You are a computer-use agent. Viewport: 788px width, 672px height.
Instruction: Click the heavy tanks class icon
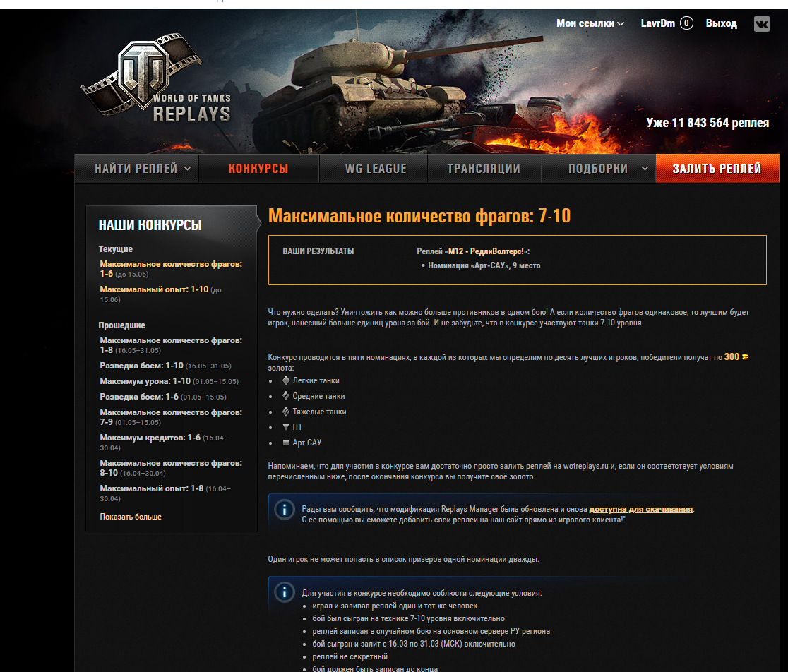[x=286, y=412]
